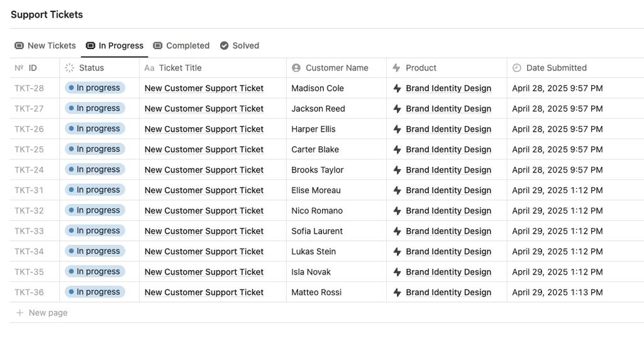The width and height of the screenshot is (644, 345).
Task: Click the Ticket Title column header
Action: click(213, 68)
